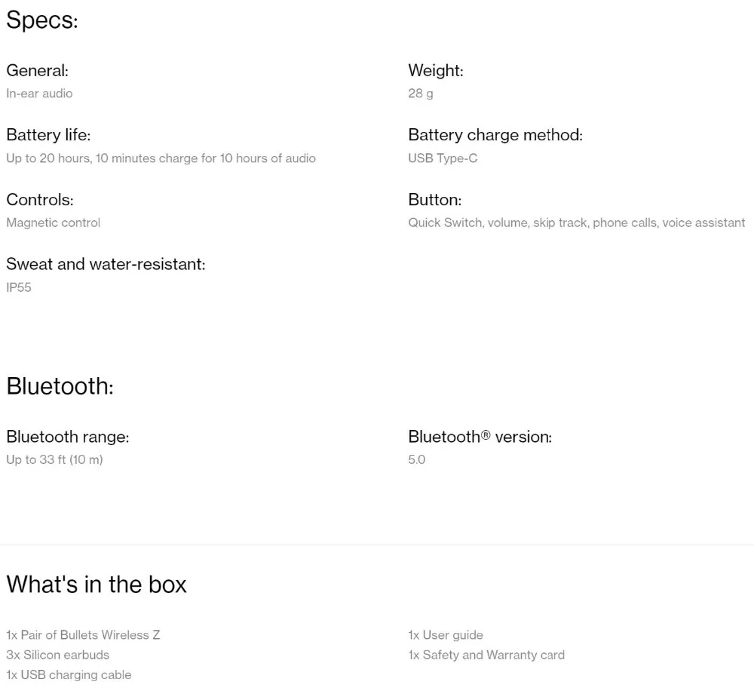
Task: Select the Safety and Warranty card item
Action: [x=486, y=655]
